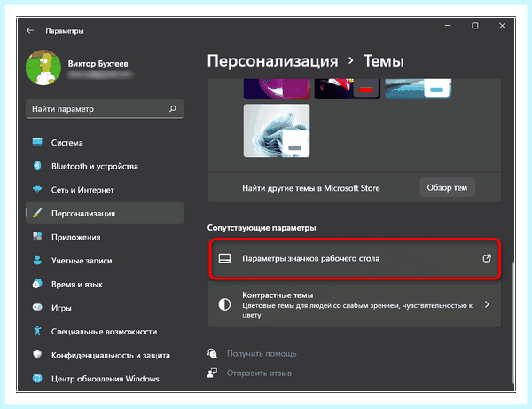Image resolution: width=532 pixels, height=409 pixels.
Task: Select Персонализация in the sidebar
Action: (x=105, y=213)
